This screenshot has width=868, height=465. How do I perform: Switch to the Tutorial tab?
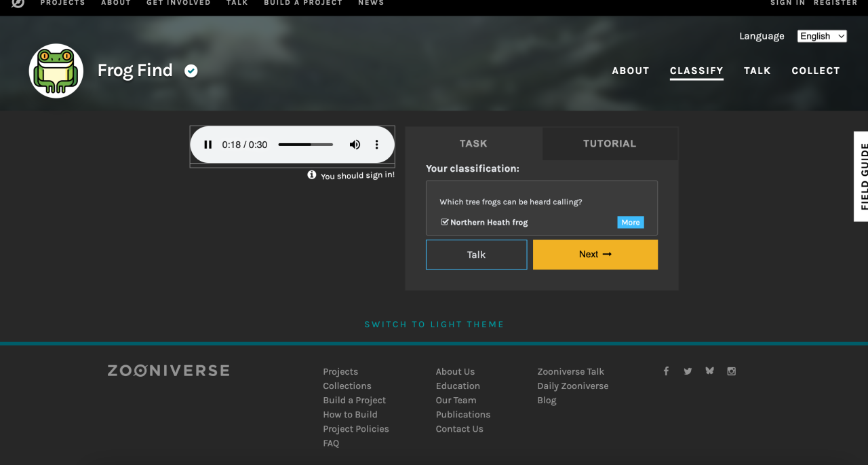click(610, 143)
